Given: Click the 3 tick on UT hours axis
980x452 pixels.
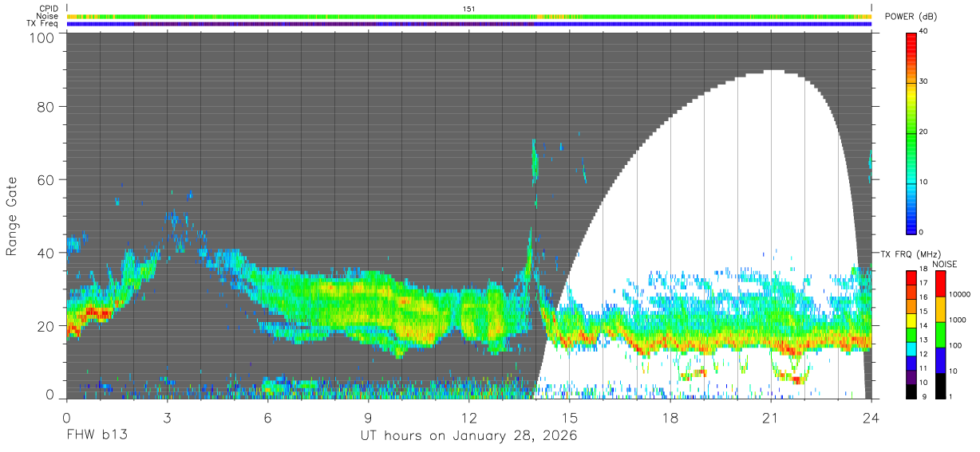Looking at the screenshot, I should coord(167,417).
